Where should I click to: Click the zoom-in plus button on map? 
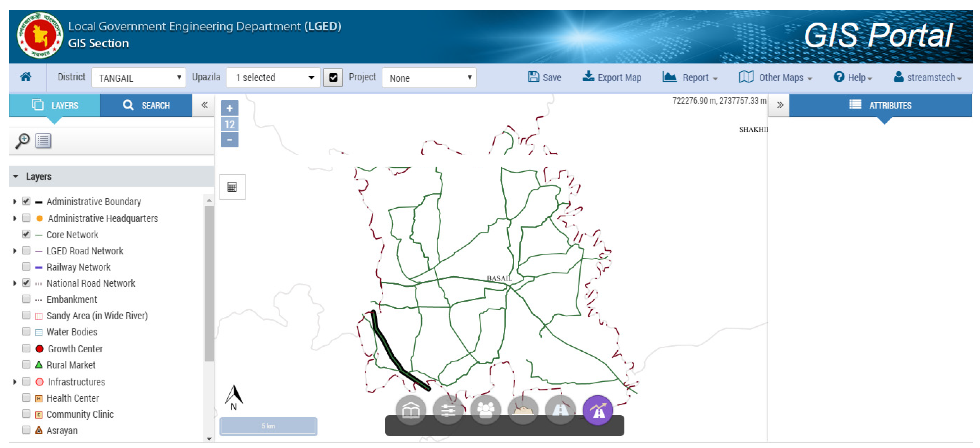[229, 108]
